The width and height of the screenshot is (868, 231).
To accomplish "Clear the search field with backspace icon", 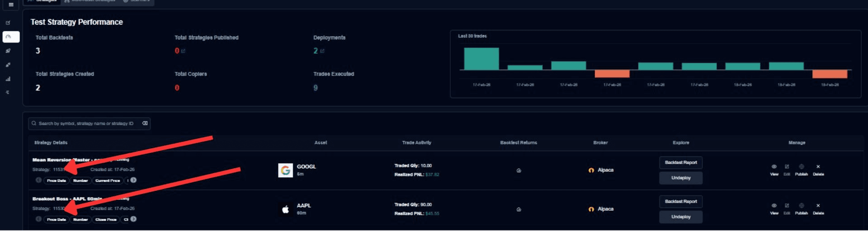I will [x=145, y=123].
